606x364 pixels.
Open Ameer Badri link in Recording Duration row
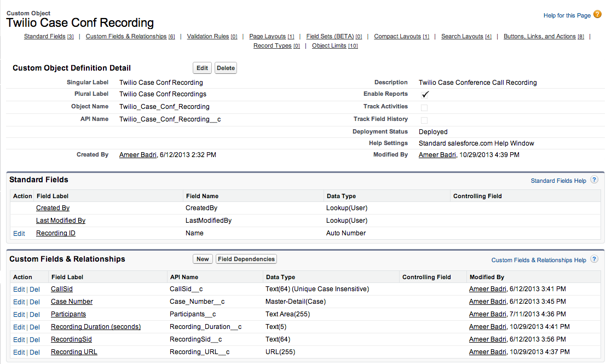[488, 327]
